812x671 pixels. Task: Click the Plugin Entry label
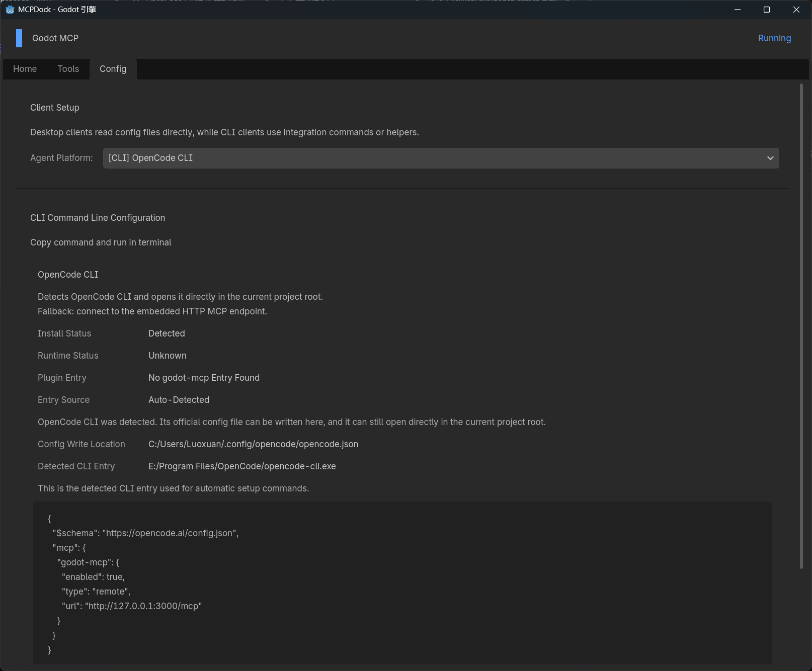62,378
